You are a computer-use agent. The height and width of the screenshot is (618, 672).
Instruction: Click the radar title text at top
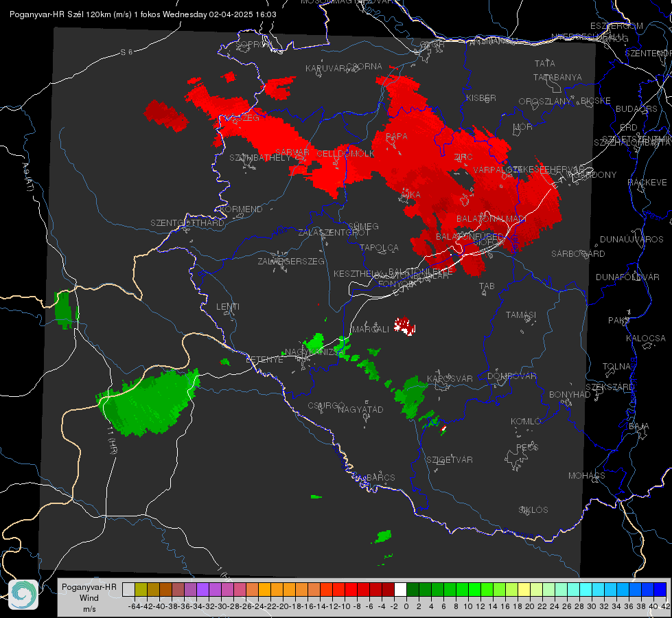pyautogui.click(x=143, y=14)
